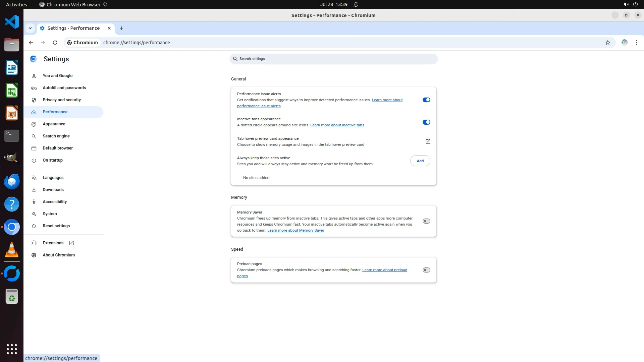
Task: Enable the Preload pages toggle
Action: (x=426, y=270)
